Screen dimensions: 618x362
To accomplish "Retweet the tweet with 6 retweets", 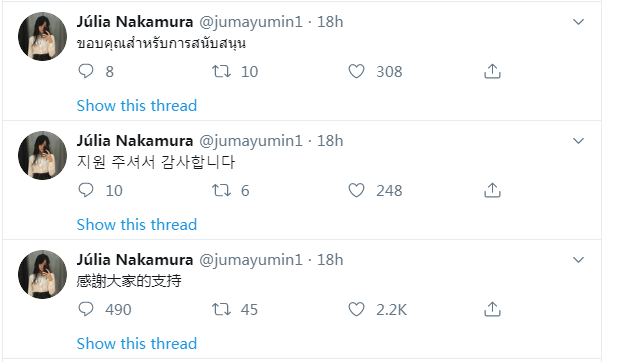I will point(221,190).
